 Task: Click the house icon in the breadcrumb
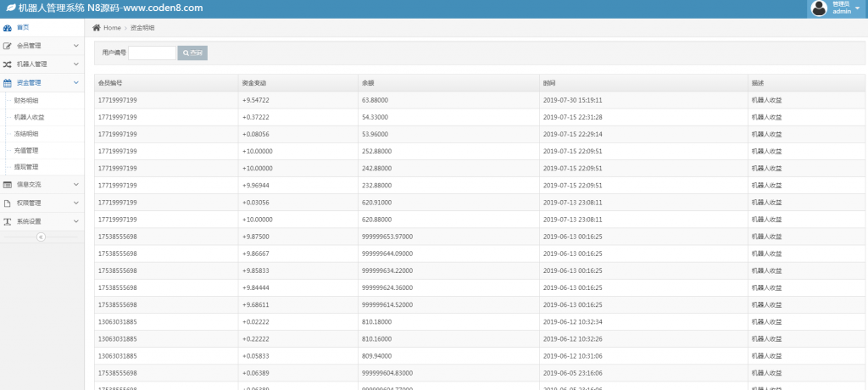(x=97, y=28)
